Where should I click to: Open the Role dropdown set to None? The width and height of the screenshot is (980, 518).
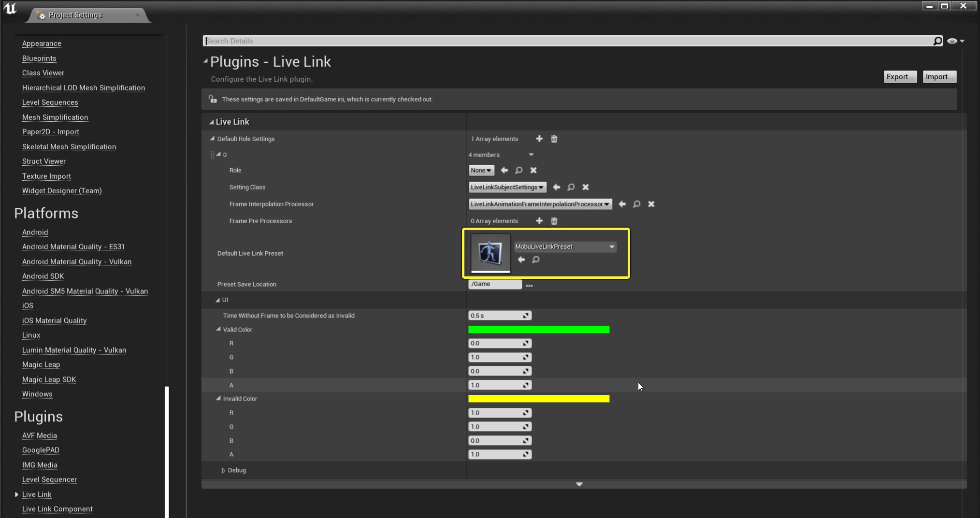coord(481,170)
